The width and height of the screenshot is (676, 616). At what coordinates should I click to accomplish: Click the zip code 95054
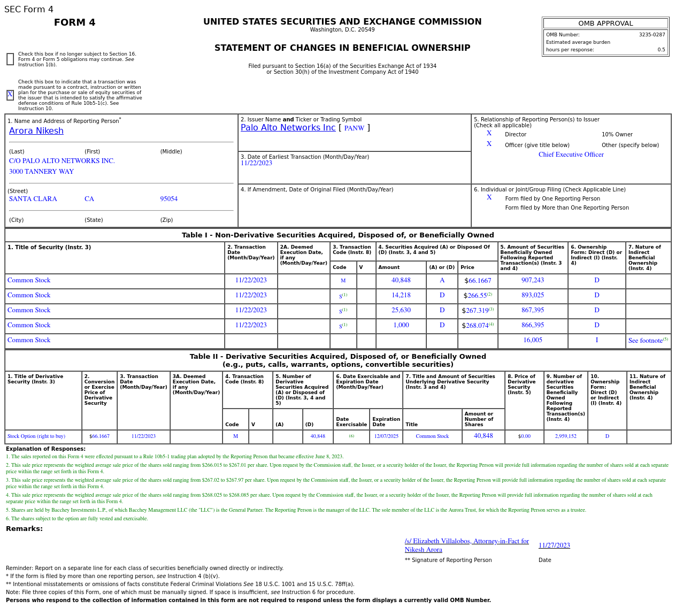point(169,199)
